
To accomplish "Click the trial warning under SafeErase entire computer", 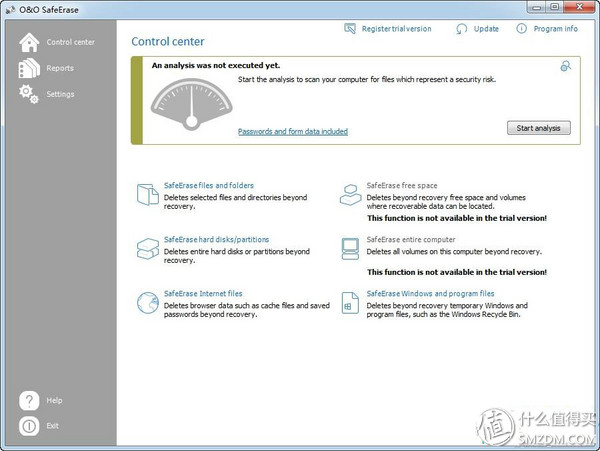I will (457, 272).
